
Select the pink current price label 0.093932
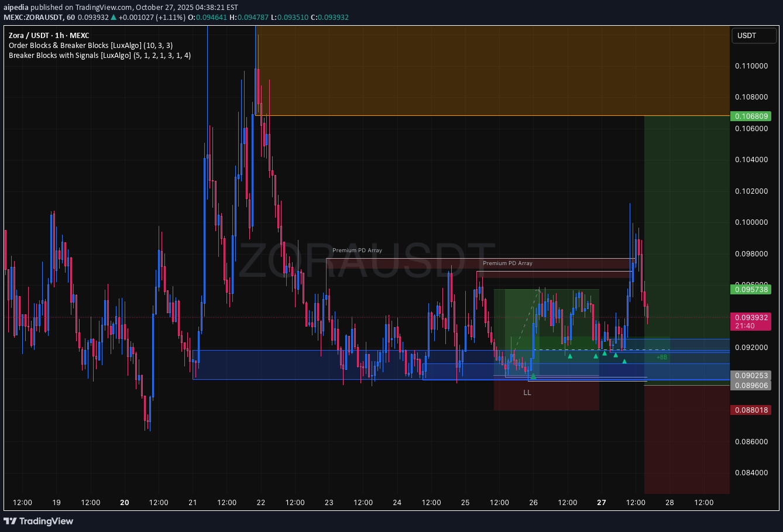point(751,317)
